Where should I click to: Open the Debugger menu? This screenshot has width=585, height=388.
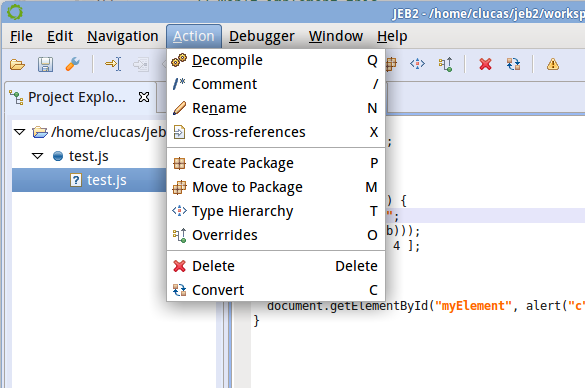coord(262,37)
